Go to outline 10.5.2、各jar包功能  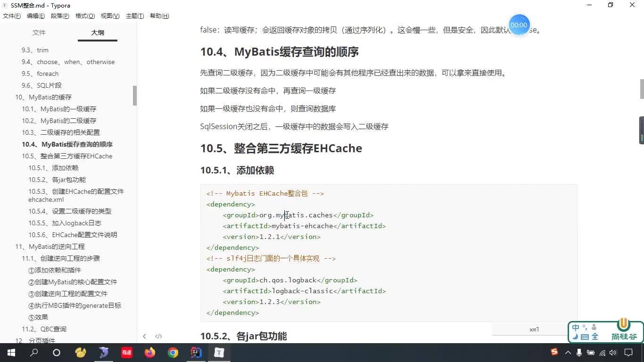coord(57,180)
